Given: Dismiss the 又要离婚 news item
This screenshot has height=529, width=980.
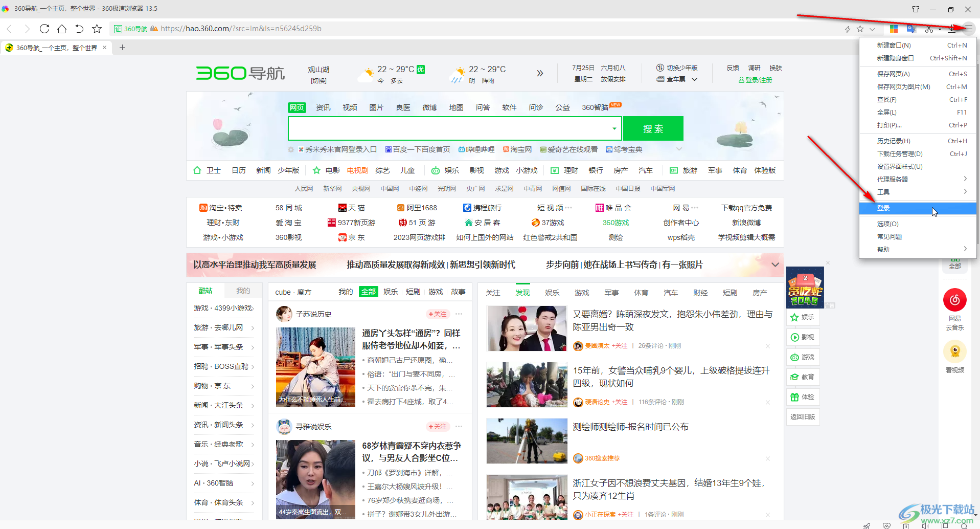Looking at the screenshot, I should click(x=768, y=346).
